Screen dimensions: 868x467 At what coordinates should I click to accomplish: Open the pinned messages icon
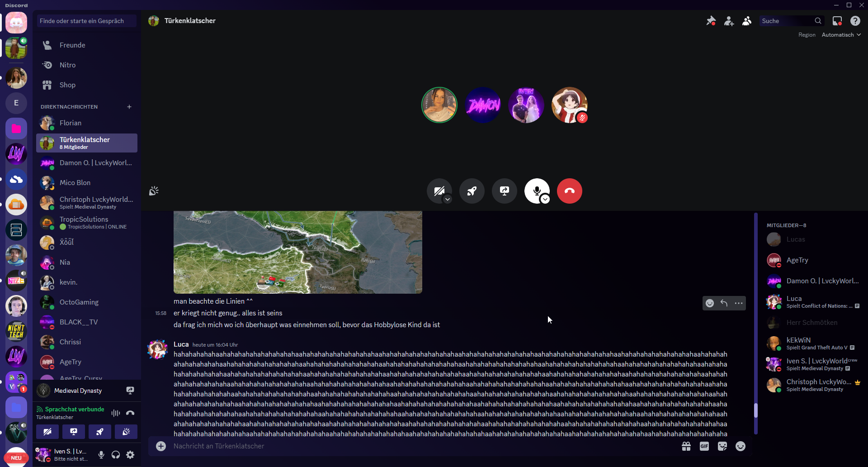(x=711, y=21)
